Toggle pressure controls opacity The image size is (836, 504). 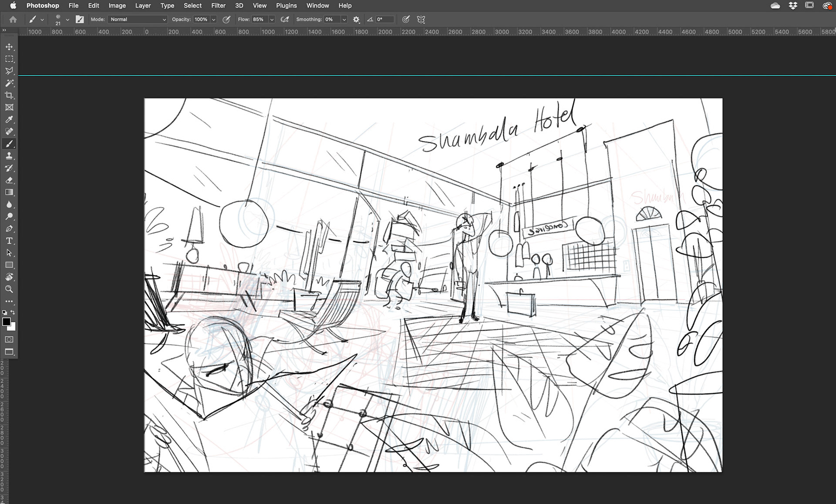pos(226,19)
